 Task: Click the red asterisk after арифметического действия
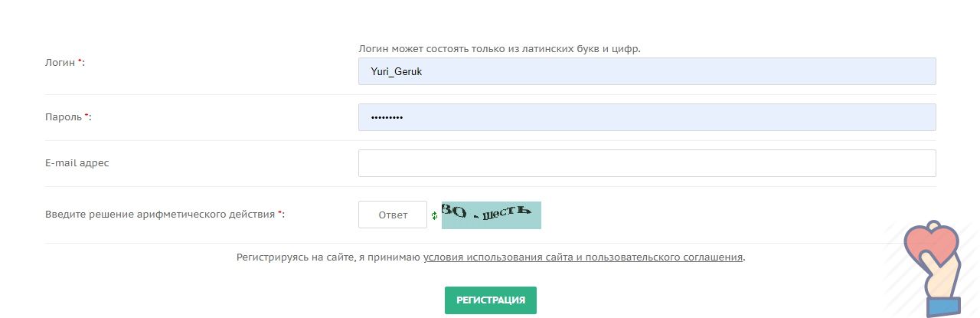279,214
